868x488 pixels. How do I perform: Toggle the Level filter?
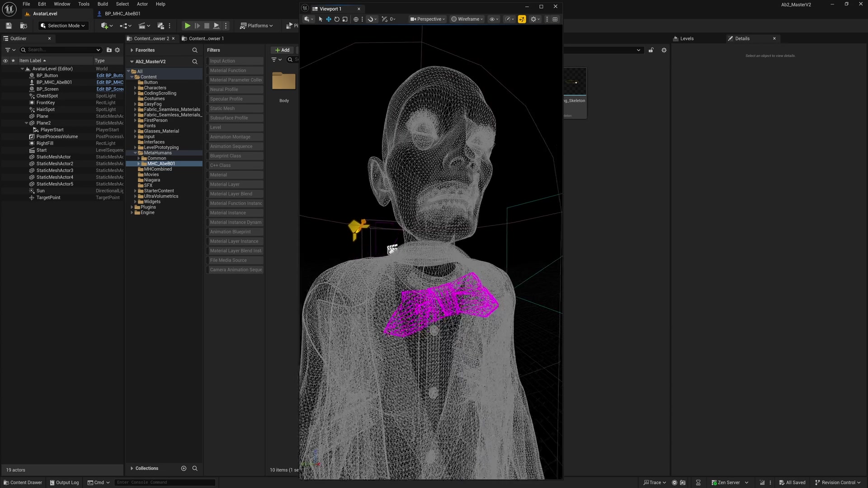[235, 127]
